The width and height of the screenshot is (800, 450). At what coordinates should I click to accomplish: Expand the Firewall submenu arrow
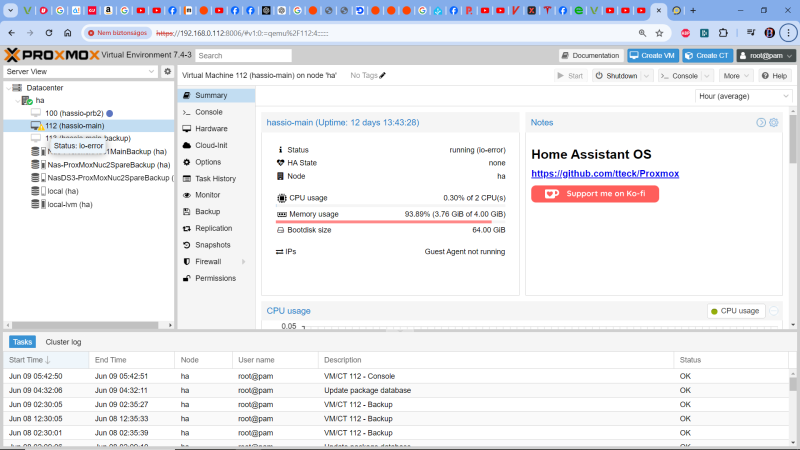click(243, 262)
